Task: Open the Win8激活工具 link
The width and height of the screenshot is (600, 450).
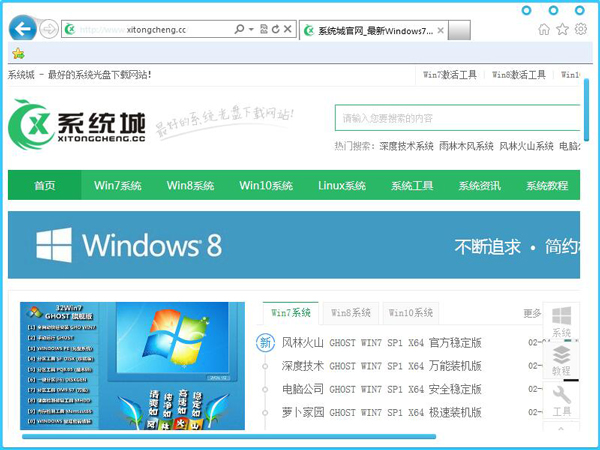Action: [518, 75]
